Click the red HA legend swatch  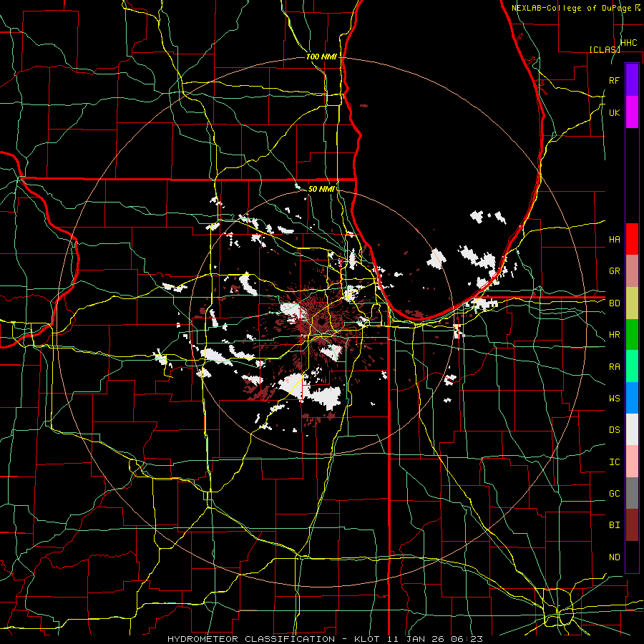pos(632,239)
